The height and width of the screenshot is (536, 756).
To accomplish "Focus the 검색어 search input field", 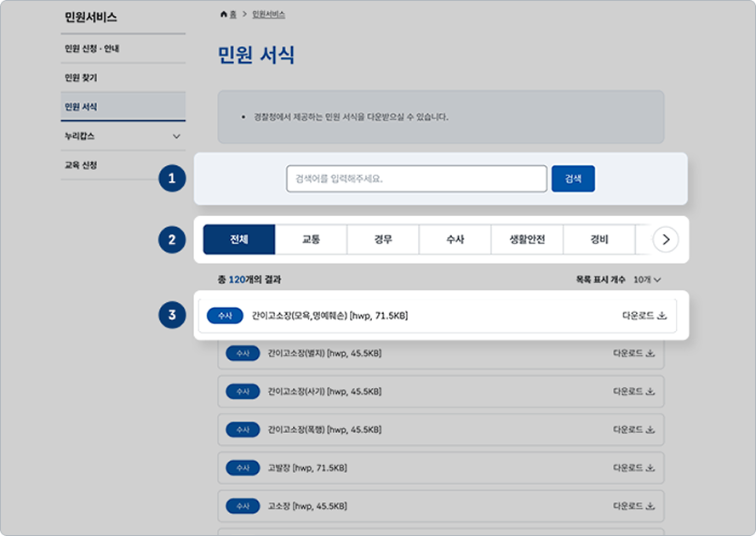I will click(x=416, y=179).
